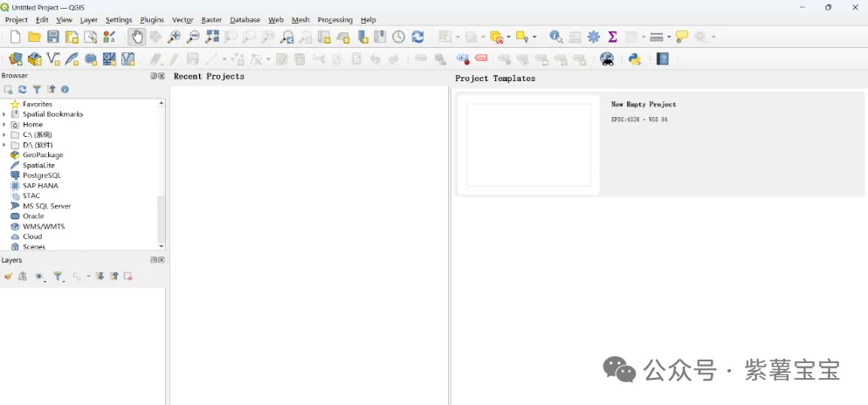Show the Statistical Summary sigma icon
Image resolution: width=868 pixels, height=405 pixels.
coord(612,37)
